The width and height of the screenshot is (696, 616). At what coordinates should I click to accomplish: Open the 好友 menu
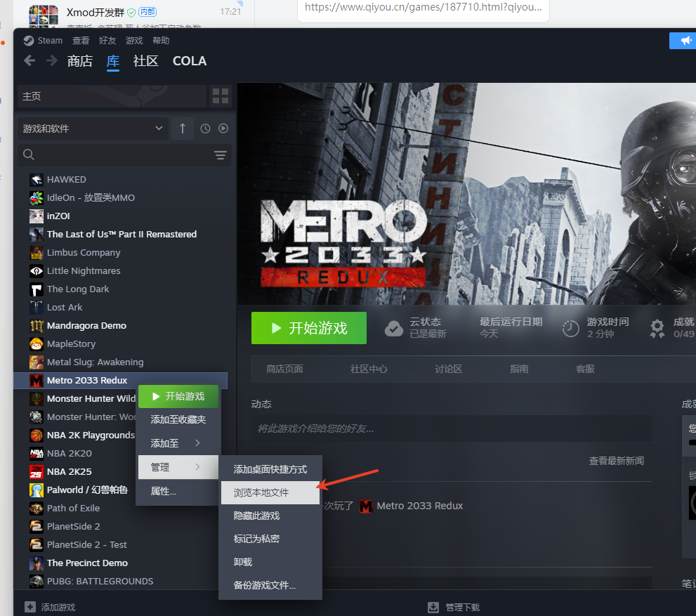tap(107, 41)
